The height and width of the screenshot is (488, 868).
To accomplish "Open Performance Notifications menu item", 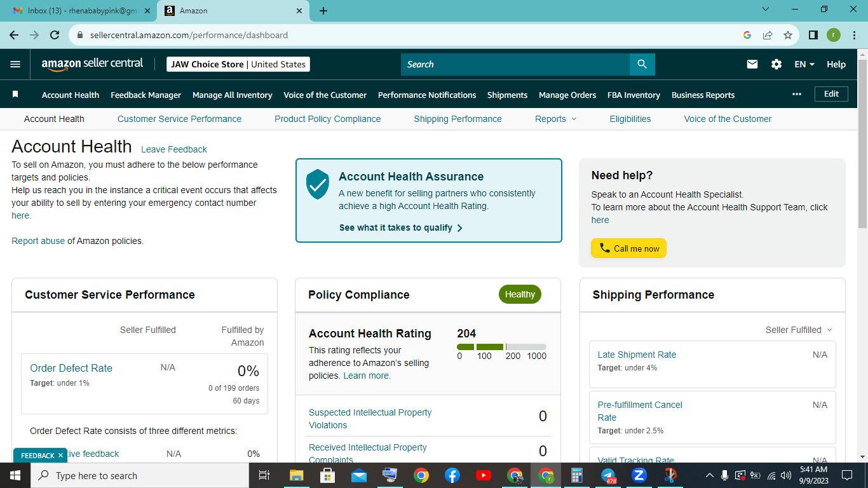I will 427,95.
